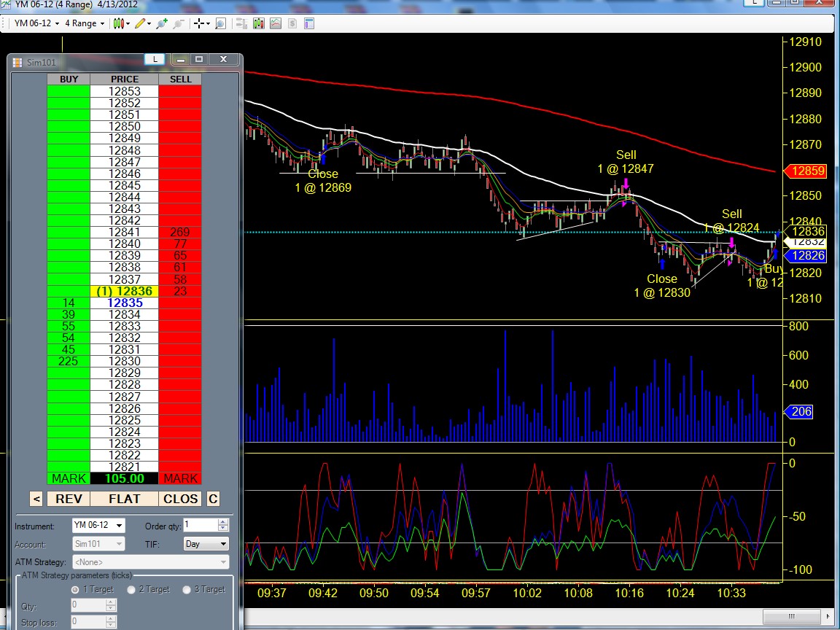Screen dimensions: 840x630
Task: Click the red 12859 price marker
Action: [x=806, y=171]
